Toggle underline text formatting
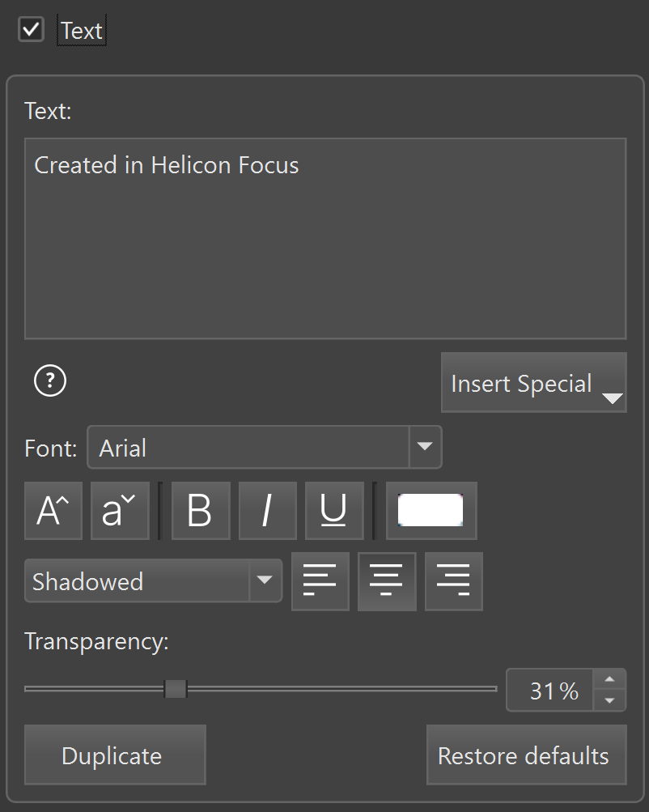The width and height of the screenshot is (649, 812). tap(333, 511)
